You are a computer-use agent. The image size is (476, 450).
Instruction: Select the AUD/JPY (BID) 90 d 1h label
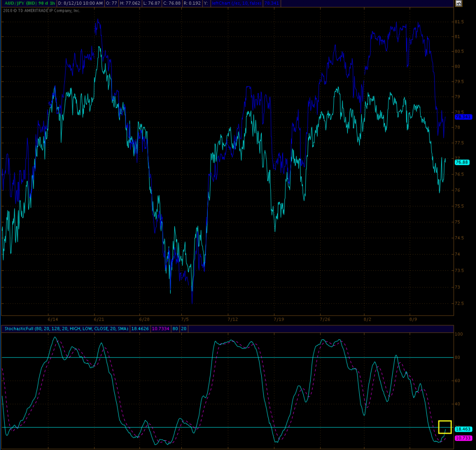(30, 3)
